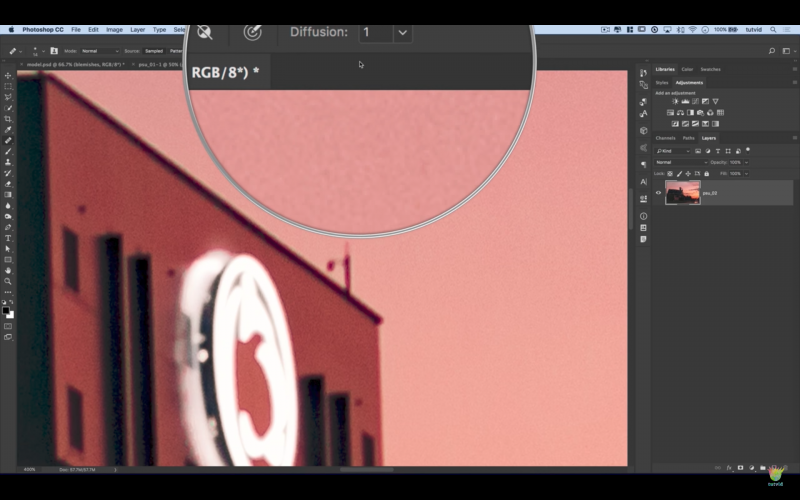Image resolution: width=800 pixels, height=500 pixels.
Task: Select the Eyedropper tool
Action: click(8, 130)
